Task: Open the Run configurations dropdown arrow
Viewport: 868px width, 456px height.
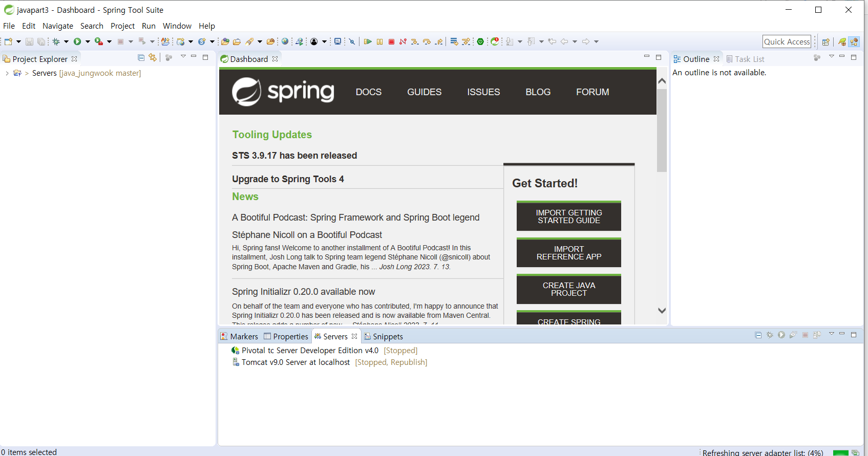Action: pos(88,41)
